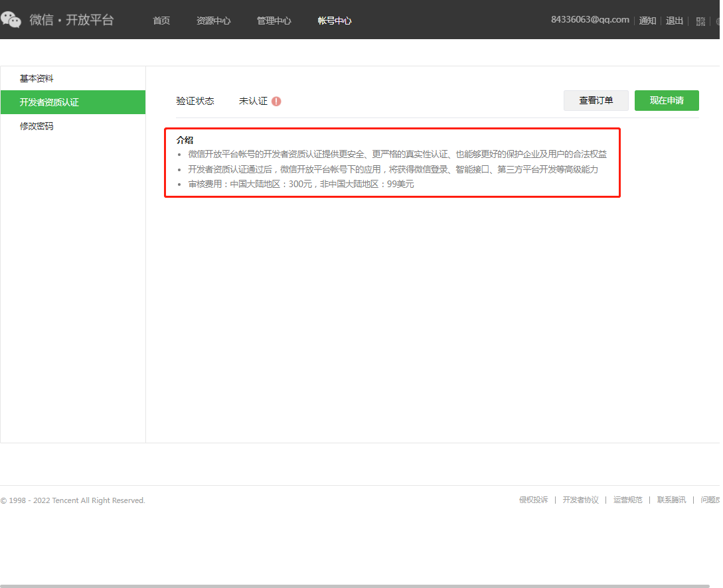Open 侵权投诉 footer link
723x588 pixels.
point(534,500)
